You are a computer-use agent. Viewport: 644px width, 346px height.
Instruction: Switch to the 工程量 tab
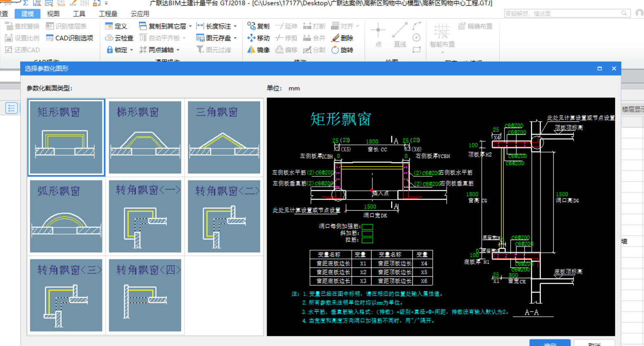(108, 14)
